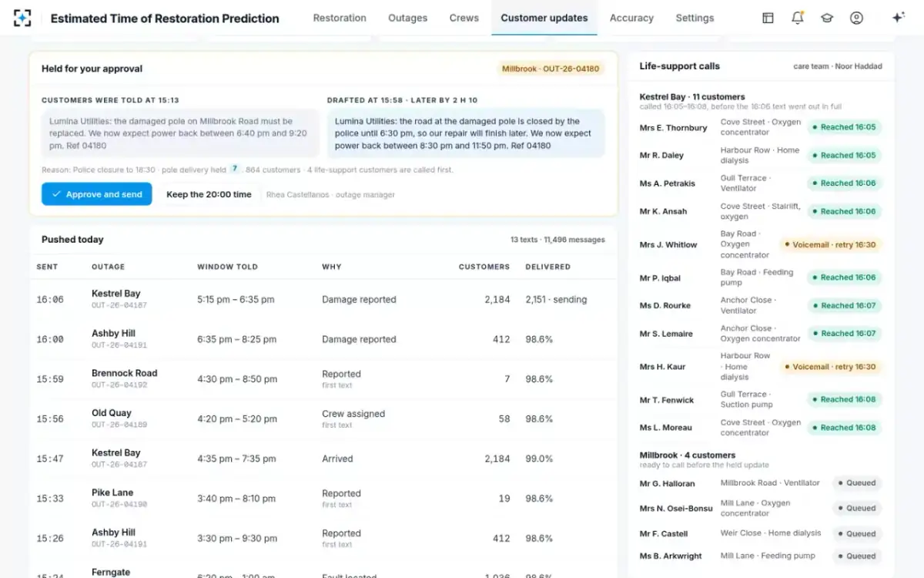Click the Millbrook OUT-26-04180 tag
924x578 pixels.
[551, 69]
